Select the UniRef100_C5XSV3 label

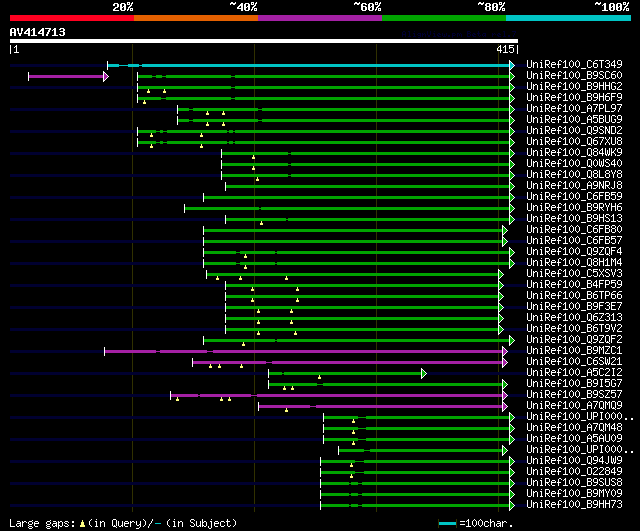coord(574,273)
